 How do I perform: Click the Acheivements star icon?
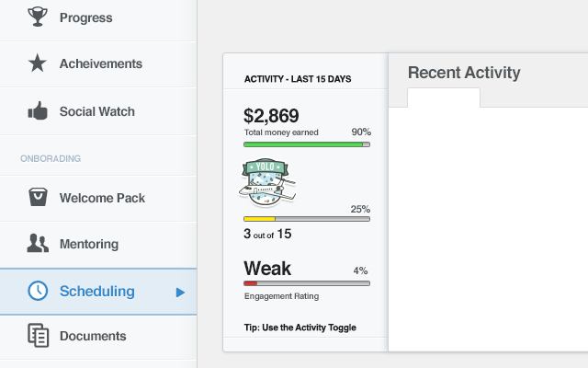pos(37,63)
